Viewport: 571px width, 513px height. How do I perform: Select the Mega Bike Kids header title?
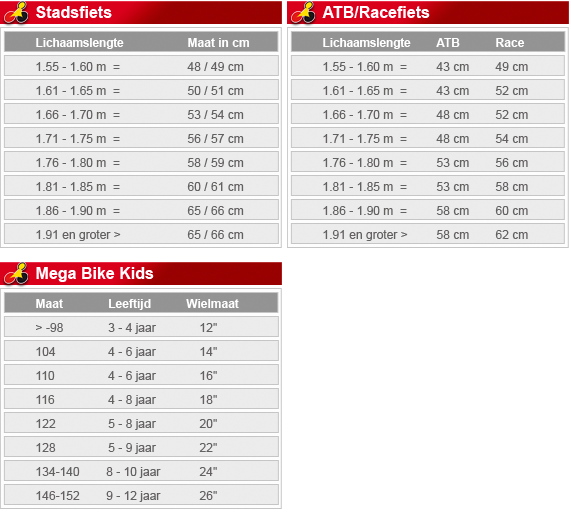coord(94,273)
